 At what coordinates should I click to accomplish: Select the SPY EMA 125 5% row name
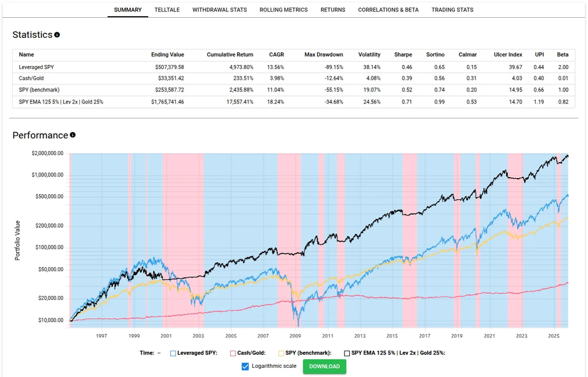61,102
